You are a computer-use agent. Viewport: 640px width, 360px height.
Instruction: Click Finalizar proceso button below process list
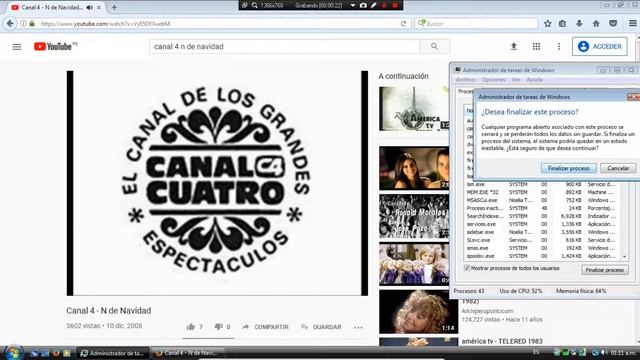[x=604, y=270]
